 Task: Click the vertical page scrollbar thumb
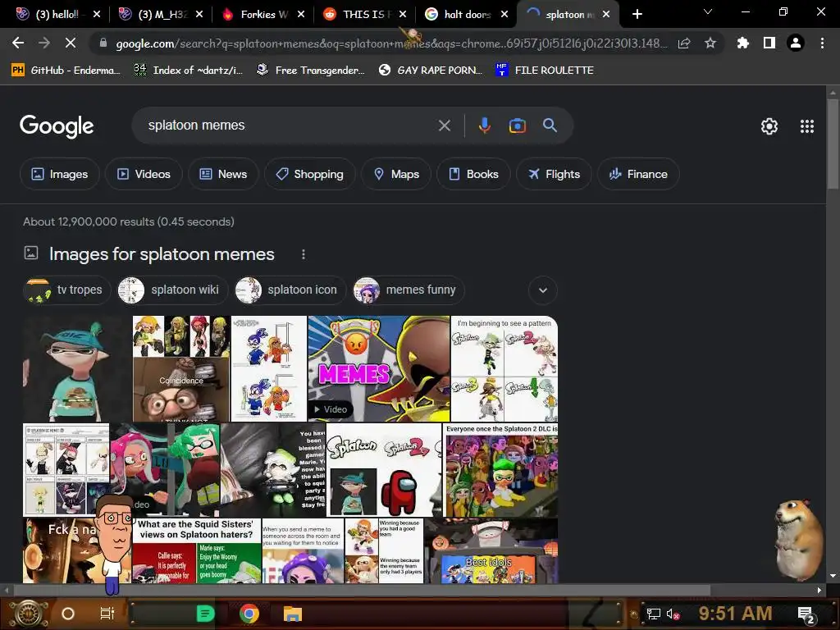point(833,144)
